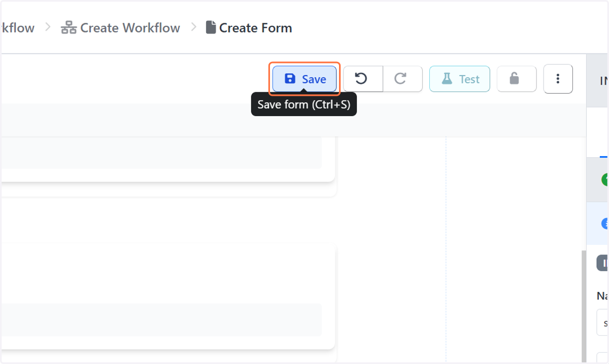609x364 pixels.
Task: Click the flask icon in Test
Action: click(447, 79)
